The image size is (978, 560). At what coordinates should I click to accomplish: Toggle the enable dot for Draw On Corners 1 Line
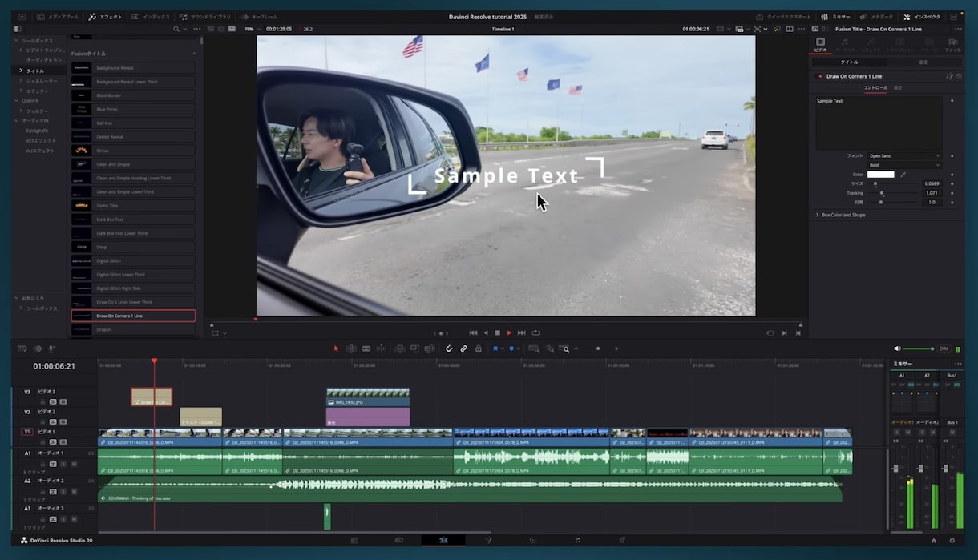(819, 76)
